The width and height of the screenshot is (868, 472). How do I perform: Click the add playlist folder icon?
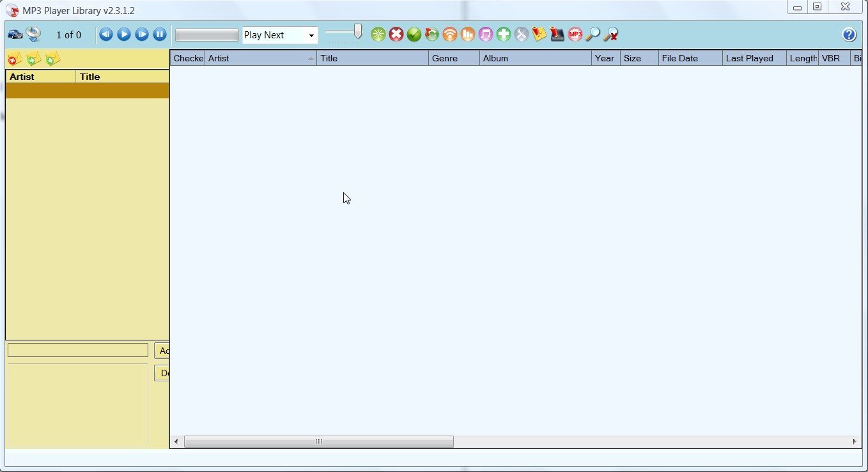pyautogui.click(x=33, y=59)
